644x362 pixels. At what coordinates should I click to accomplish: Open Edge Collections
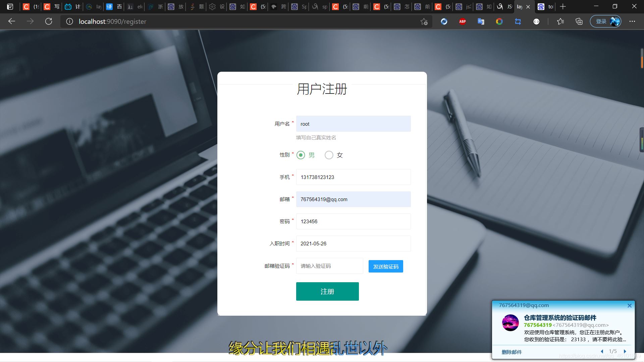tap(579, 21)
